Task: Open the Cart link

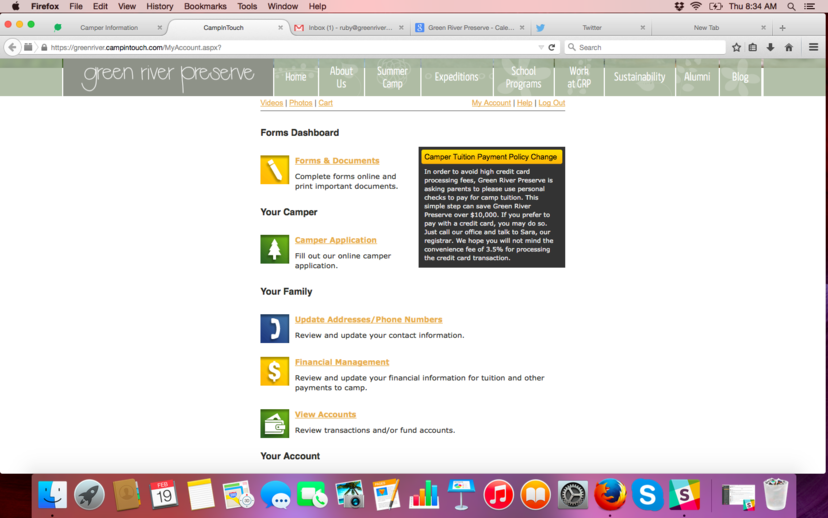Action: [x=325, y=103]
